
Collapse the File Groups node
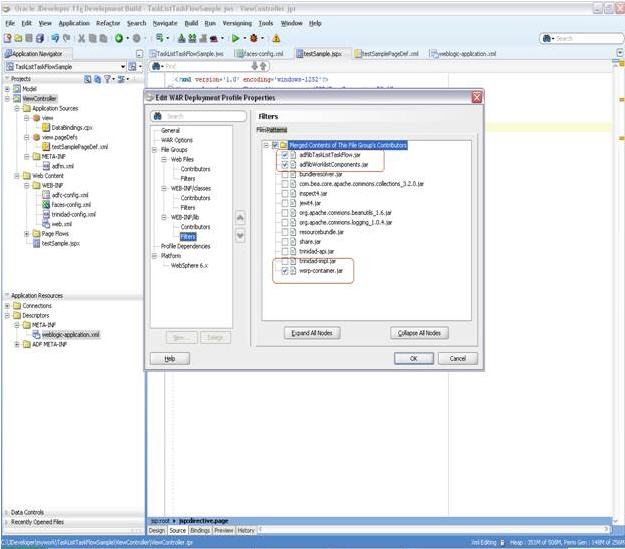[x=154, y=150]
